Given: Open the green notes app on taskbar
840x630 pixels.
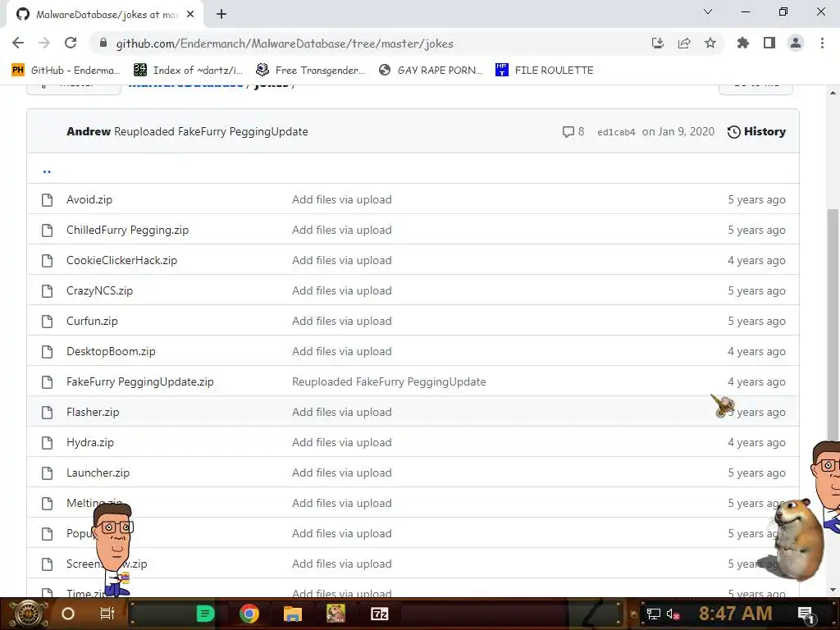Looking at the screenshot, I should coord(205,614).
